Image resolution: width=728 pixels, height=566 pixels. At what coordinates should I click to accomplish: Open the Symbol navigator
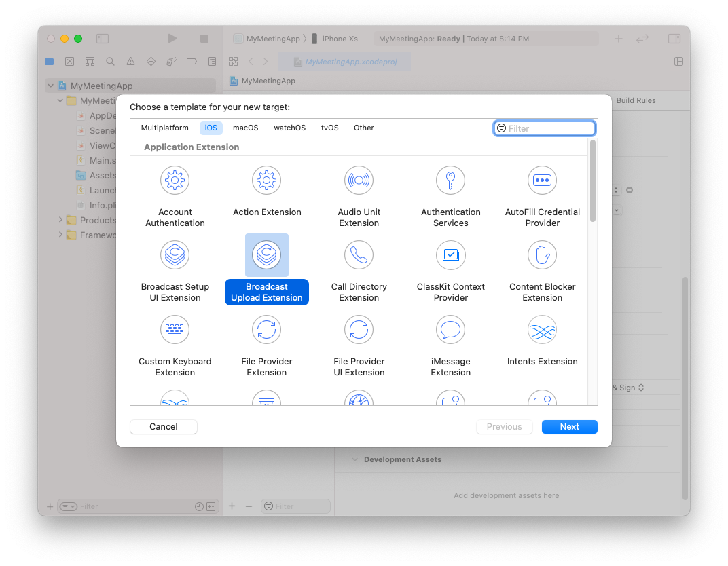tap(90, 61)
